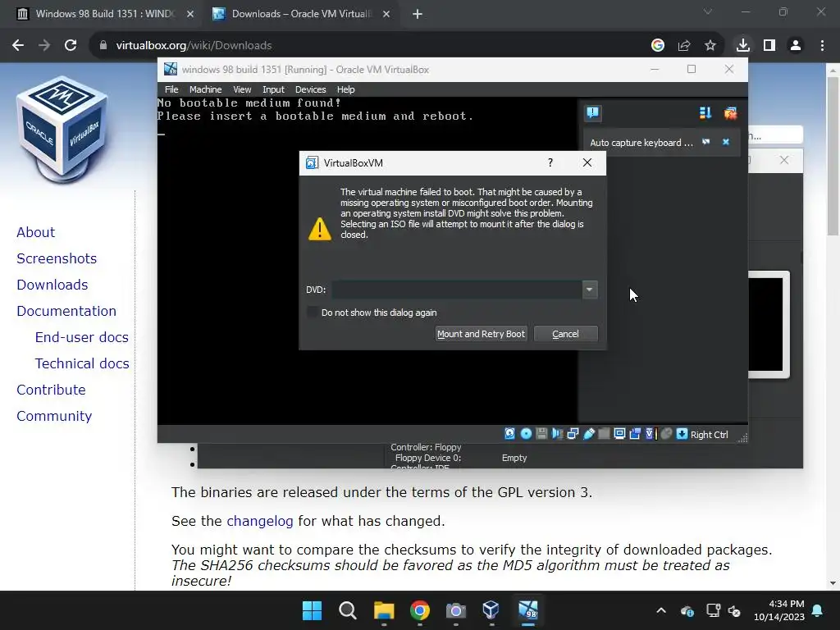Click the optical disk status icon
This screenshot has height=630, width=840.
coord(526,434)
